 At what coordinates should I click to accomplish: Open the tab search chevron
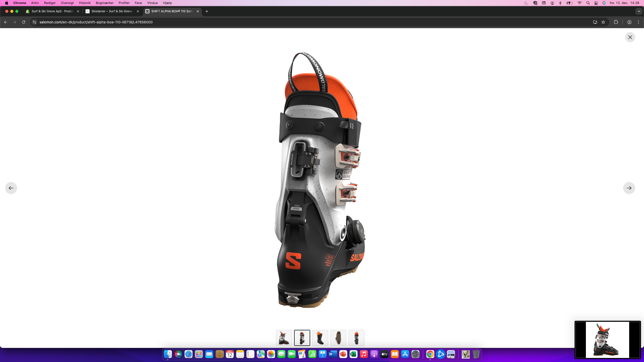pos(638,11)
